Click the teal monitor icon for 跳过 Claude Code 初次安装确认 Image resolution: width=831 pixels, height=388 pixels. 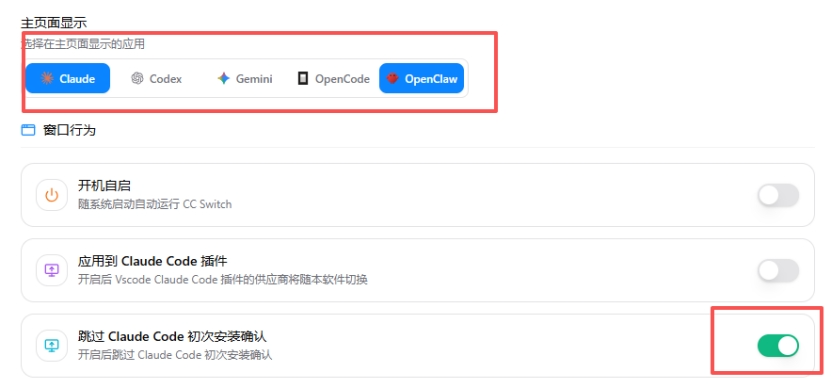pos(51,346)
